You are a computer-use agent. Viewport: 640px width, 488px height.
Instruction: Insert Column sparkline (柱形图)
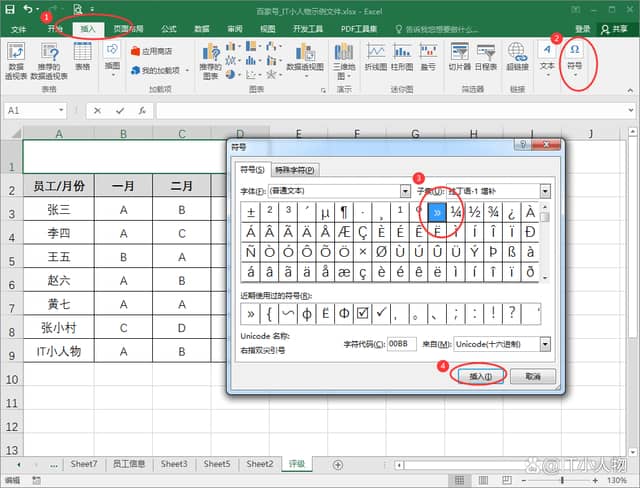click(402, 57)
